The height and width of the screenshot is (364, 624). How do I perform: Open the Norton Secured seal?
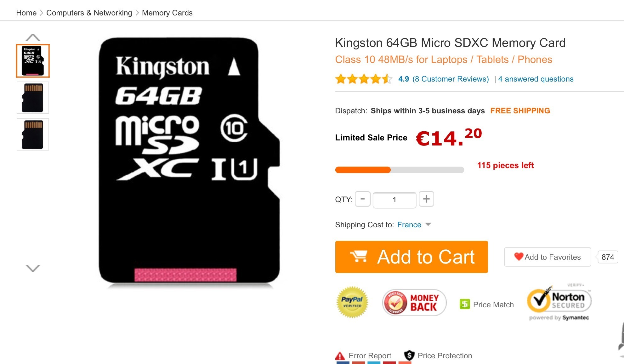559,302
